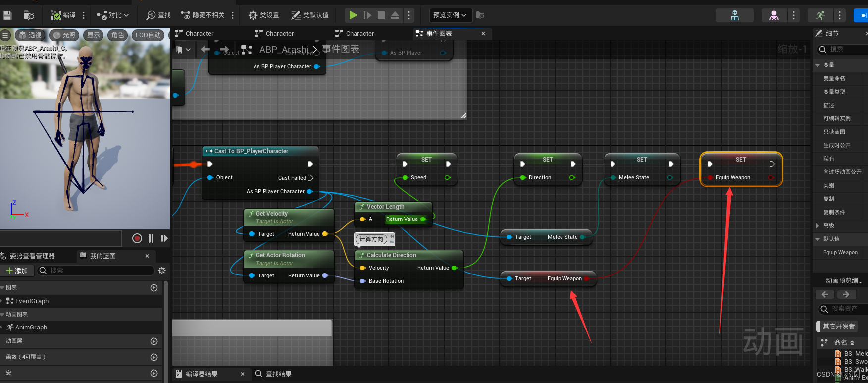
Task: Open the LOD自动 menu
Action: coord(149,35)
